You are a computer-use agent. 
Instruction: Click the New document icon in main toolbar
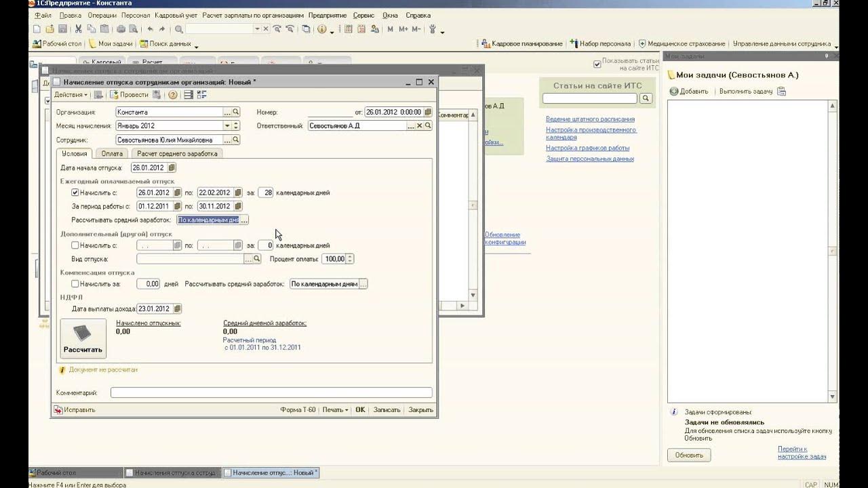click(37, 29)
